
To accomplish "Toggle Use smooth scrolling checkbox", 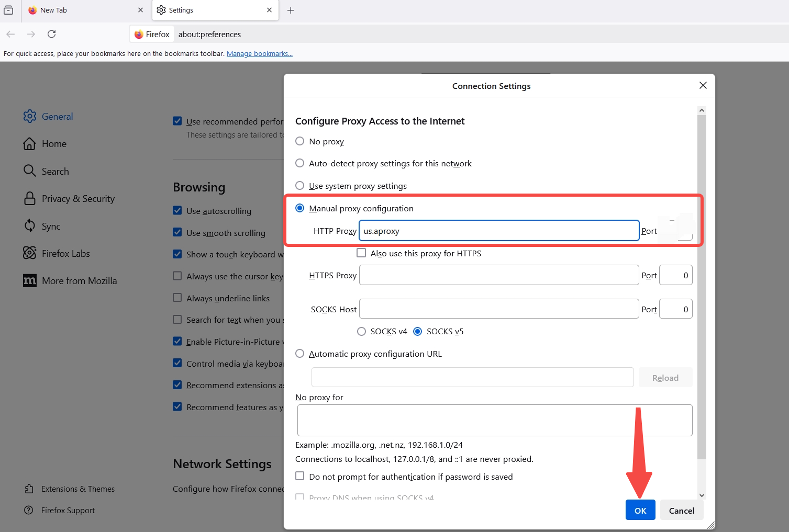I will click(x=177, y=233).
